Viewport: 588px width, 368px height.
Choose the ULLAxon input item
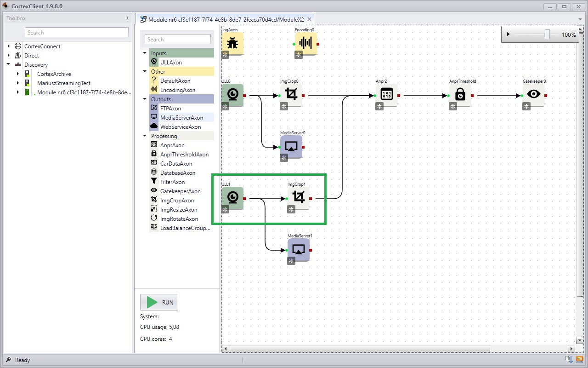171,63
